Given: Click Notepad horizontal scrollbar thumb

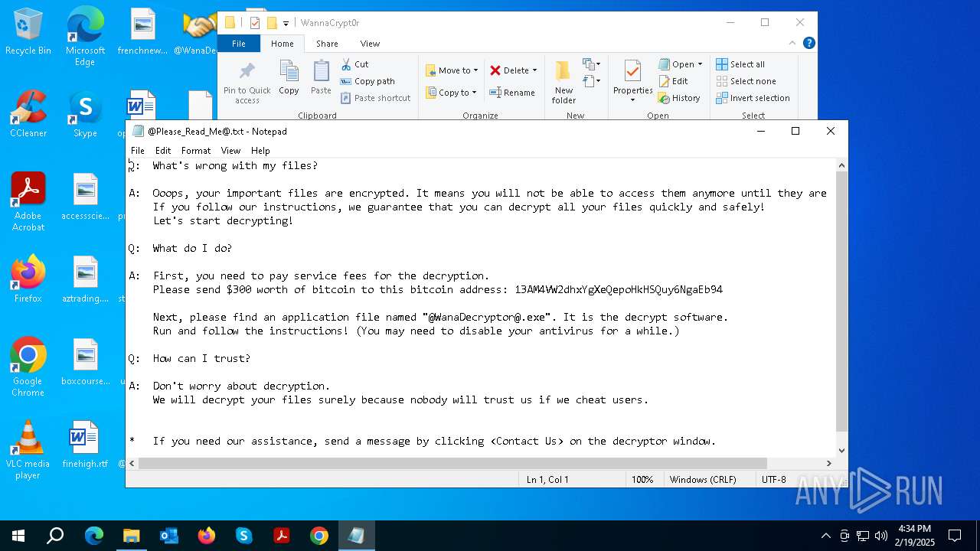Looking at the screenshot, I should pos(452,463).
